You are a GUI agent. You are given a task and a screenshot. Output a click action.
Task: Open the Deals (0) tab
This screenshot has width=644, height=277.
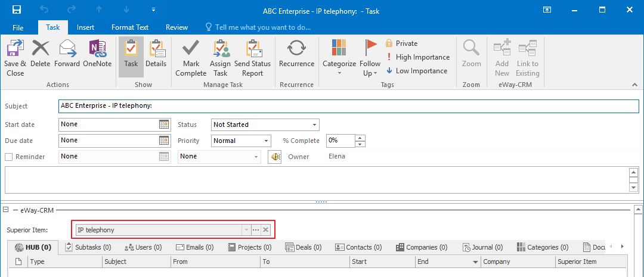(x=303, y=247)
